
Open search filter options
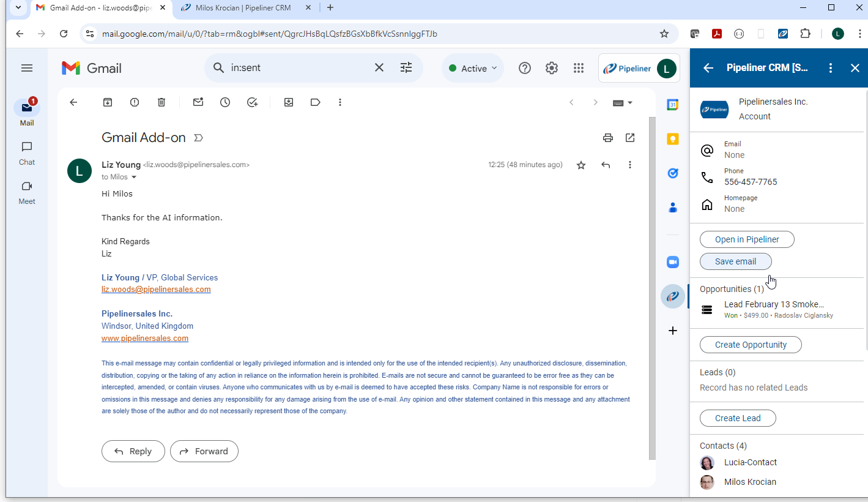406,68
